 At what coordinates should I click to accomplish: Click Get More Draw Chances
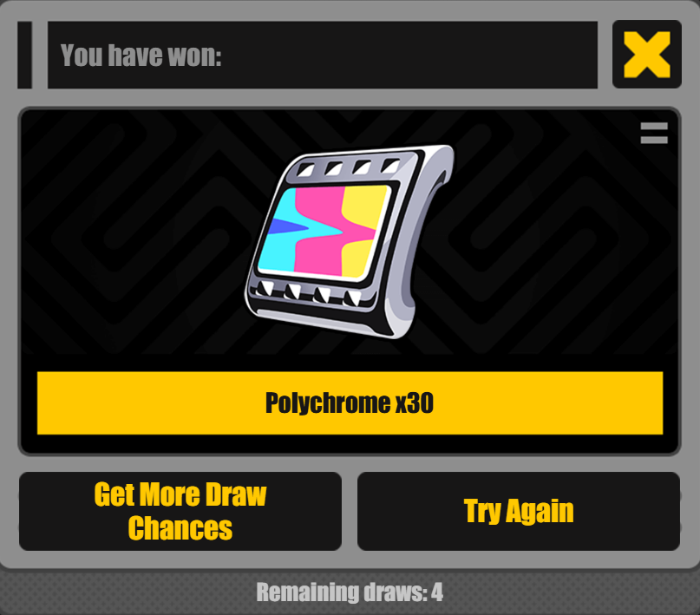(180, 511)
